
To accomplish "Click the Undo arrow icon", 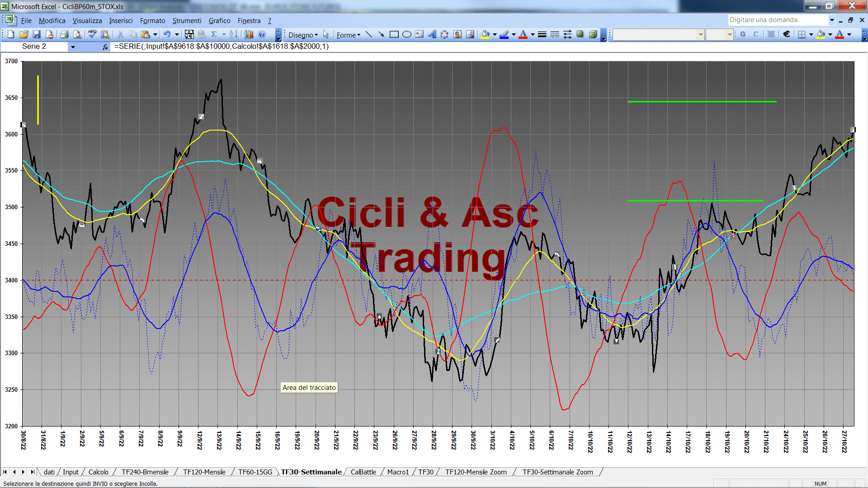I will pos(167,34).
